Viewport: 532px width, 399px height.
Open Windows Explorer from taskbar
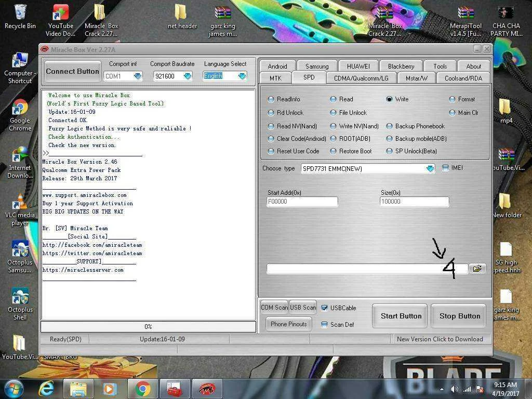click(79, 389)
